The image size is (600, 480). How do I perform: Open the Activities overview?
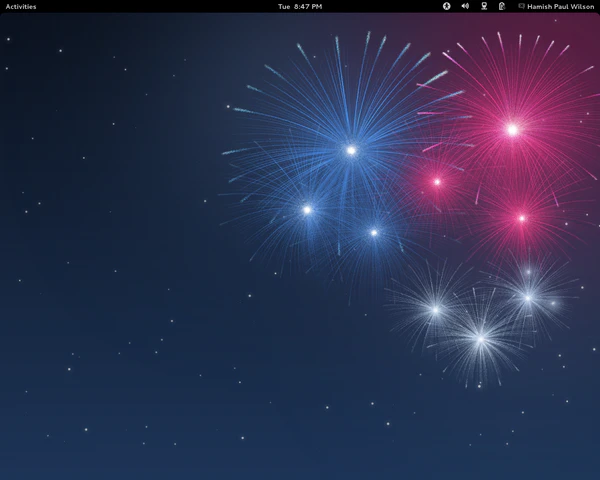(21, 6)
